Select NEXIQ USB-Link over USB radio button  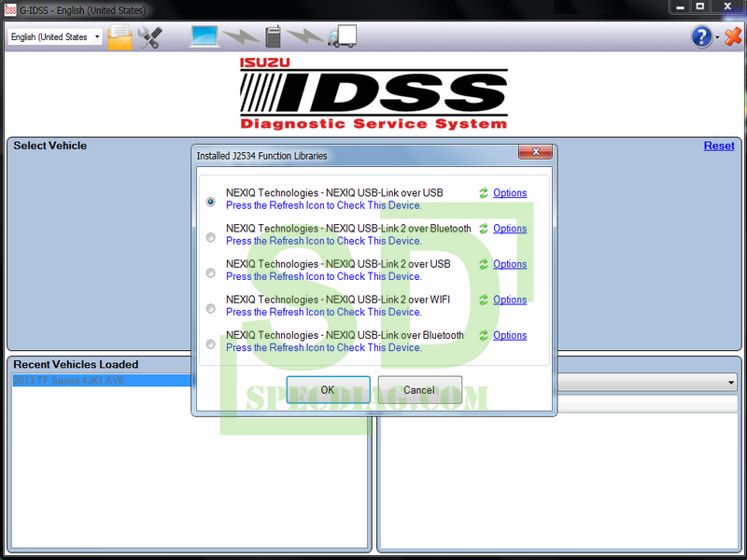coord(211,202)
